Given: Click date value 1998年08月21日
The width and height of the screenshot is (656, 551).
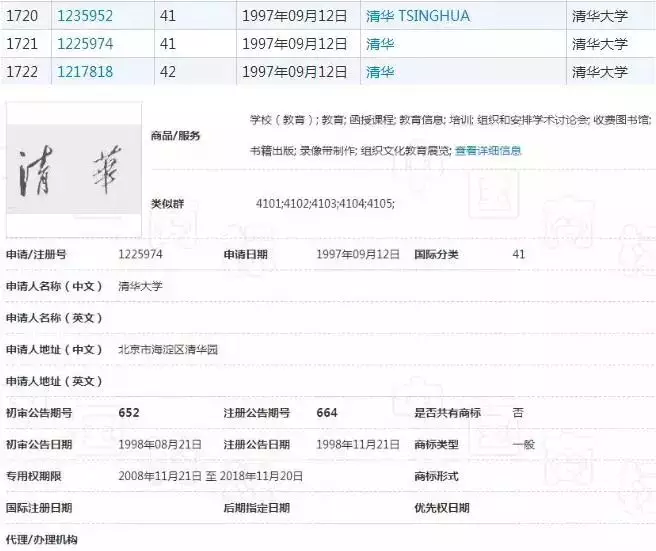Looking at the screenshot, I should tap(160, 444).
